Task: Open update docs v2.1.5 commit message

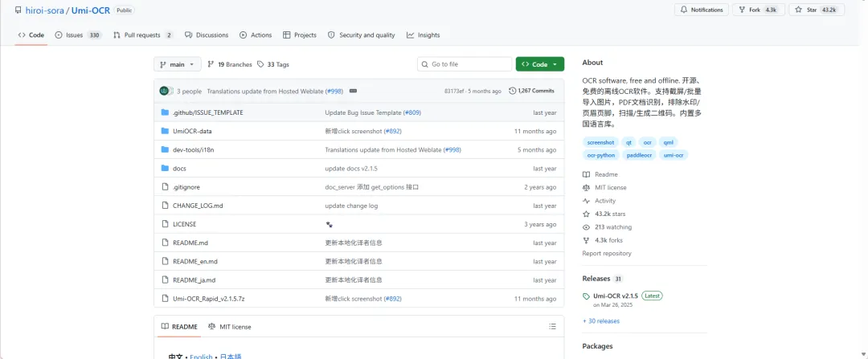Action: [x=351, y=169]
